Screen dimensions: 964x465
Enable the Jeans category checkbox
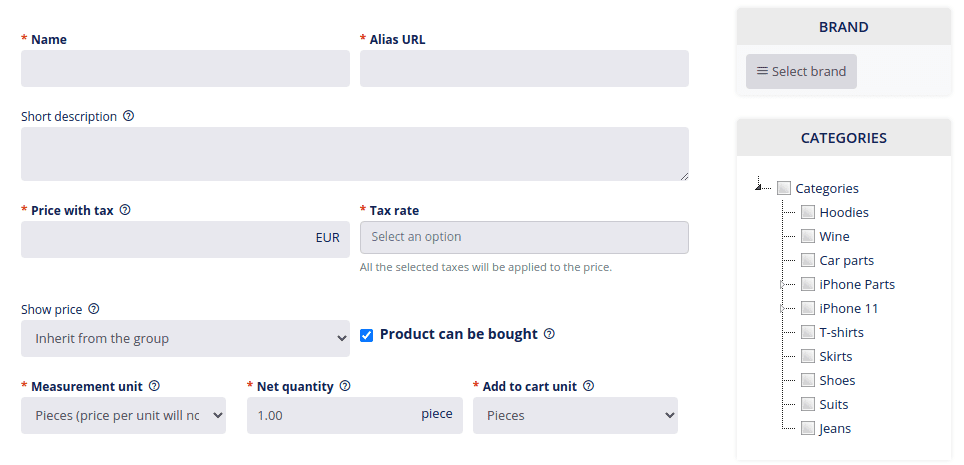pos(807,428)
